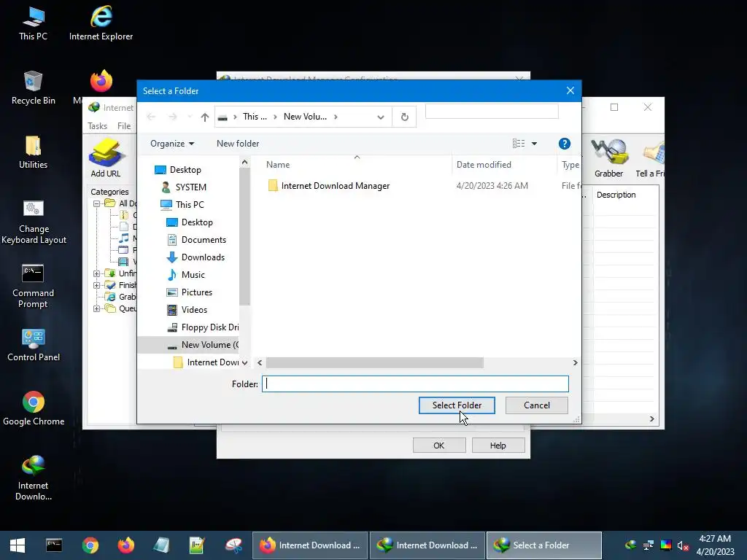Click Cancel in Select a Folder dialog
Viewport: 747px width, 560px height.
coord(536,405)
